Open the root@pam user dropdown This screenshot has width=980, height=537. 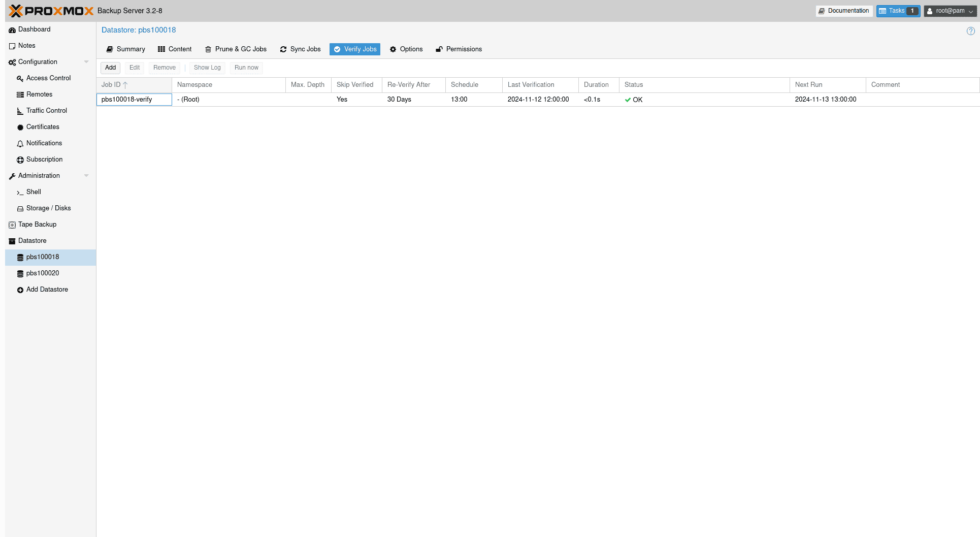coord(950,11)
